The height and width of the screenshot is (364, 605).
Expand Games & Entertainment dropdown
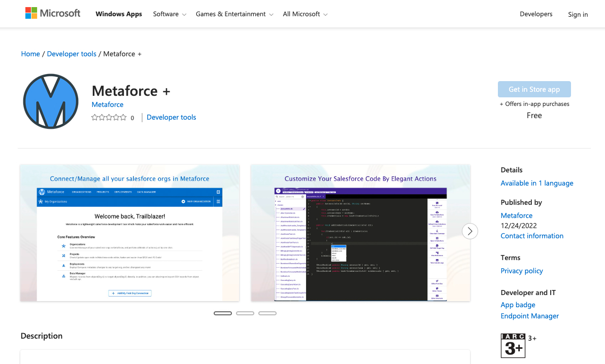234,14
